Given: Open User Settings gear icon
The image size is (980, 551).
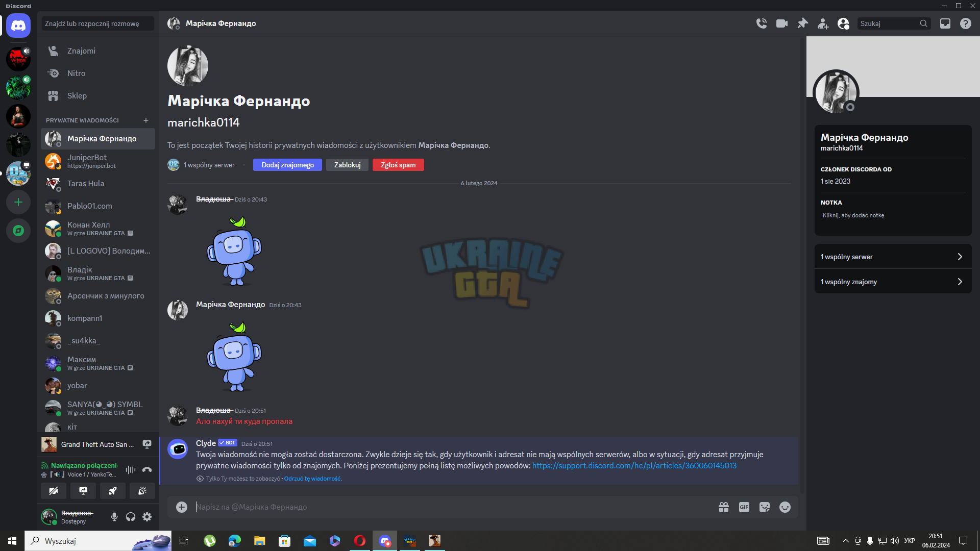Looking at the screenshot, I should [147, 517].
